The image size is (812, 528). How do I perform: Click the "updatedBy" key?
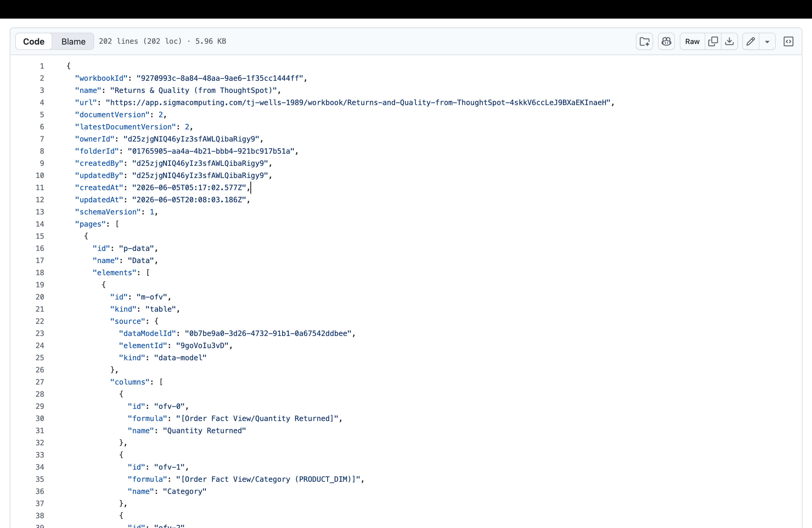coord(99,175)
